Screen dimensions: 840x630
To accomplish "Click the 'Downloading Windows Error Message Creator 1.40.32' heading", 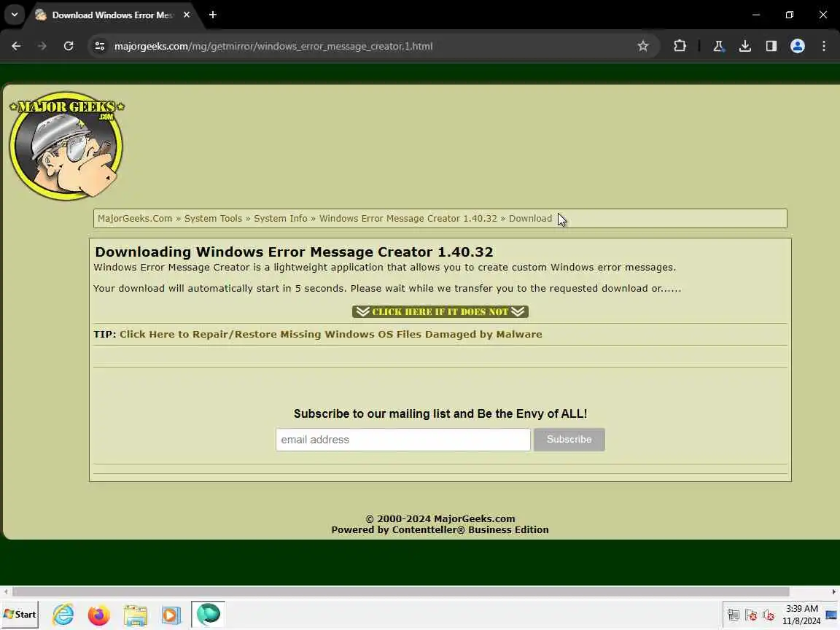I will [x=294, y=252].
